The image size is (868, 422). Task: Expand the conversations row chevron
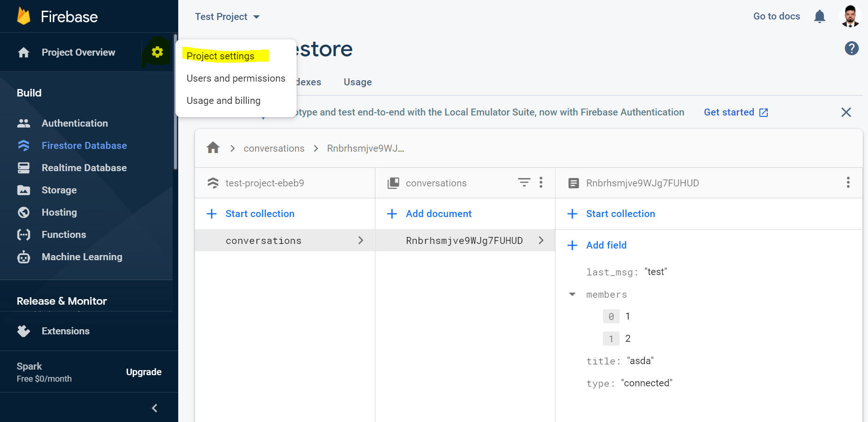(361, 240)
